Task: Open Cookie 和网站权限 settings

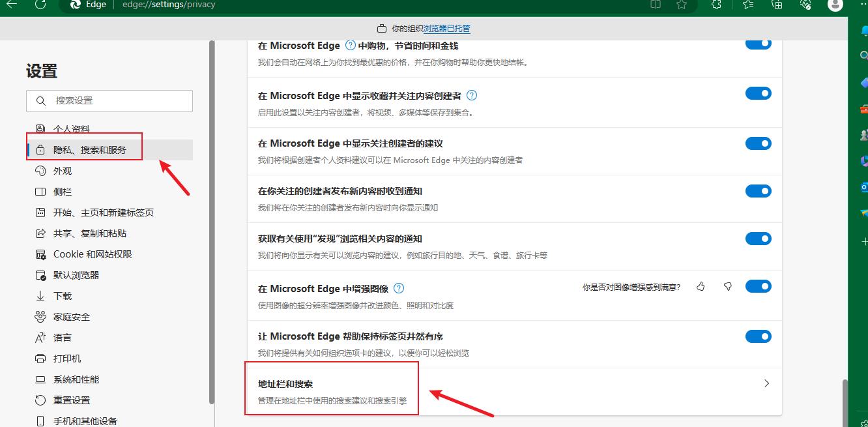Action: [x=94, y=254]
